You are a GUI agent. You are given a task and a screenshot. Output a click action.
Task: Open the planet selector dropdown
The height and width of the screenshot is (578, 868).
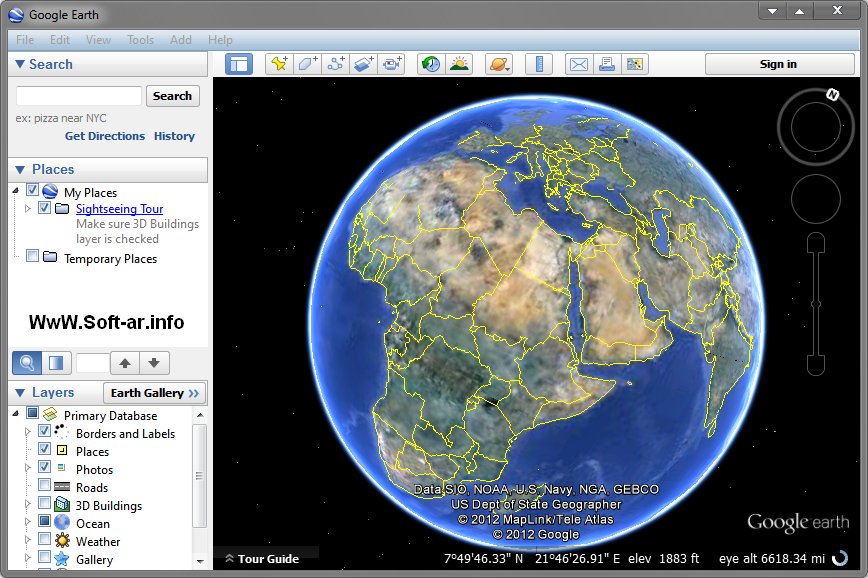pyautogui.click(x=498, y=63)
